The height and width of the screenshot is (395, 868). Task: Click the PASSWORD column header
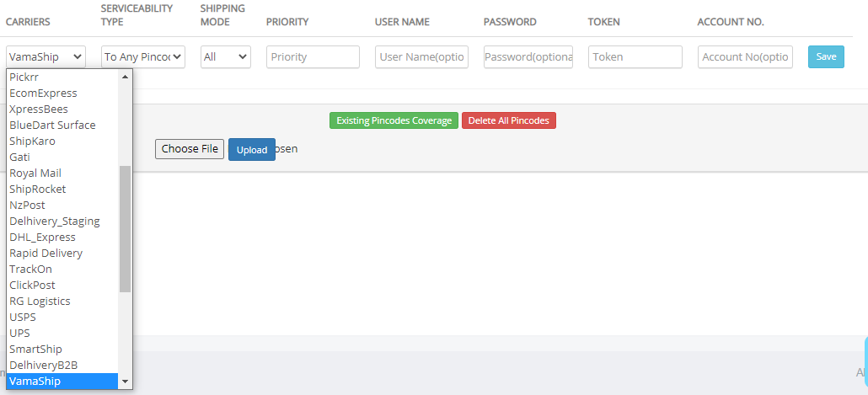(x=510, y=22)
